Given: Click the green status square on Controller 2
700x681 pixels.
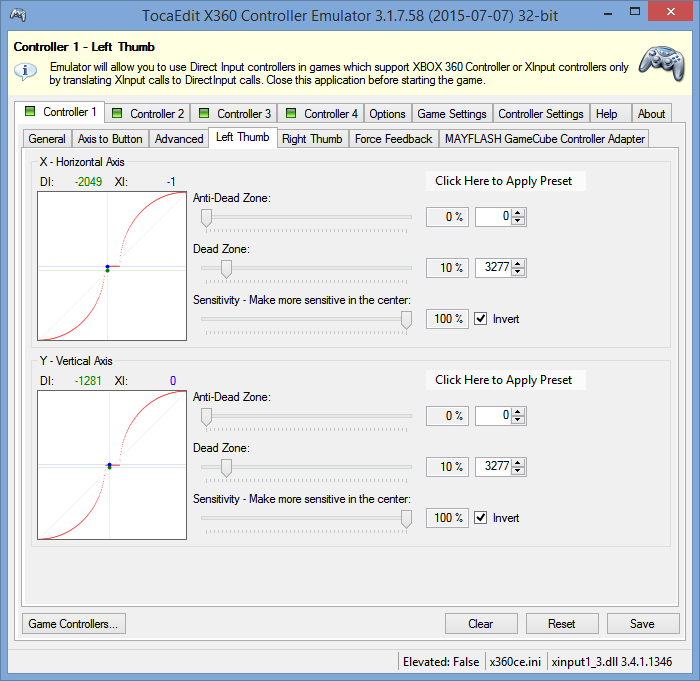Looking at the screenshot, I should coord(117,113).
